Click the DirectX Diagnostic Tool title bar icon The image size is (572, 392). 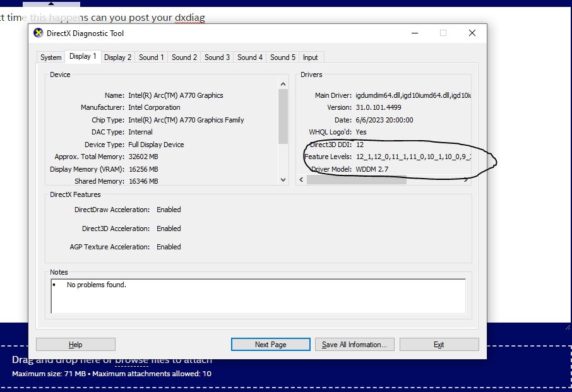pyautogui.click(x=38, y=33)
